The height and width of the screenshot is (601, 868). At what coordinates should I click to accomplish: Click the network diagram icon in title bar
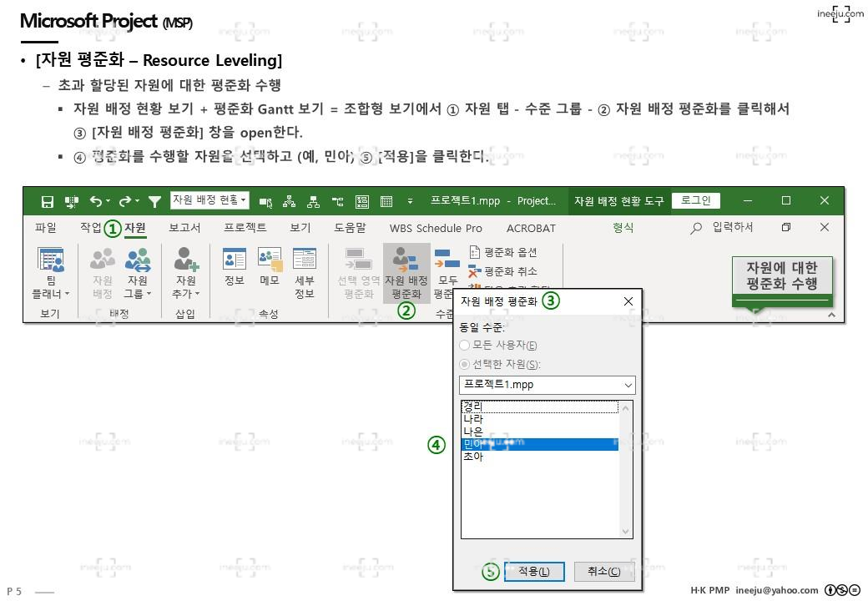(289, 202)
